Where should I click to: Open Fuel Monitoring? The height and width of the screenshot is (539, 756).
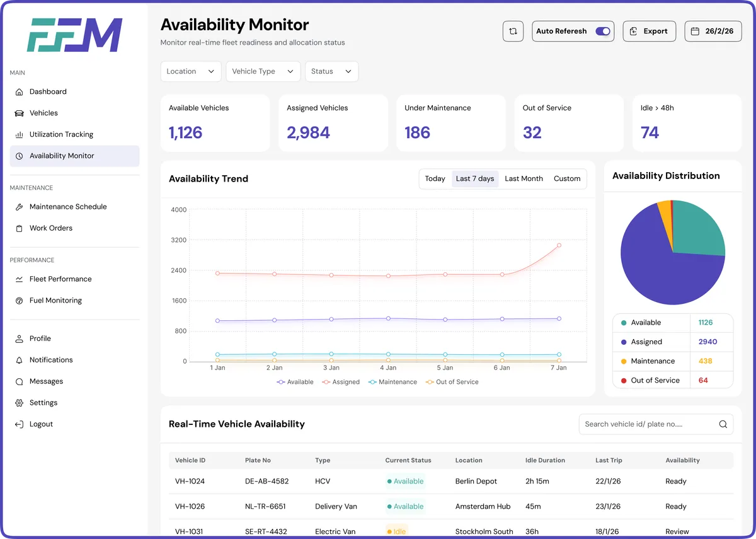click(x=56, y=300)
